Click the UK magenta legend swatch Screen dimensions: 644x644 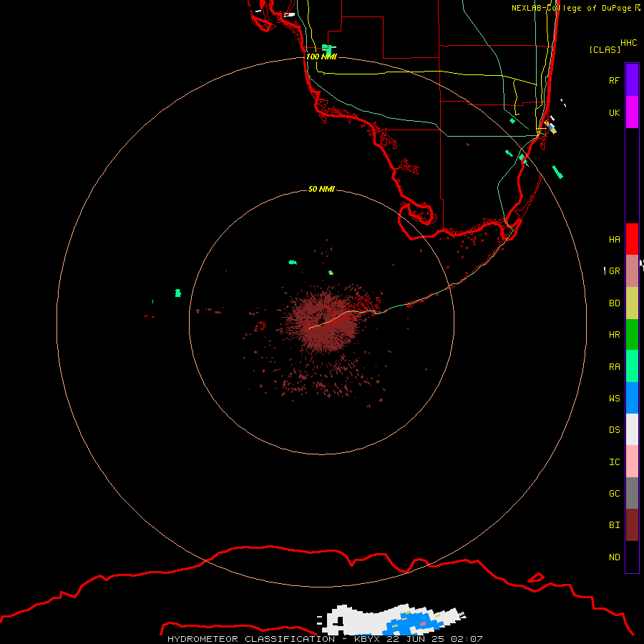[x=632, y=112]
